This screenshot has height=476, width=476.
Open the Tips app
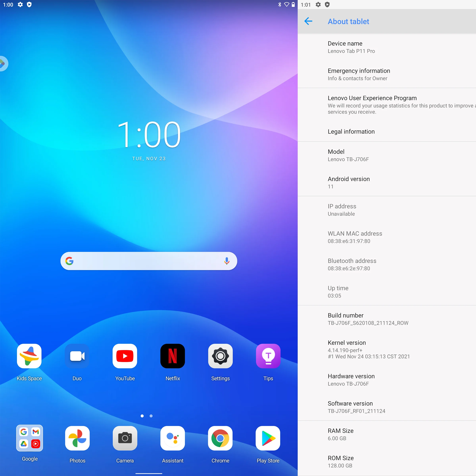point(268,356)
